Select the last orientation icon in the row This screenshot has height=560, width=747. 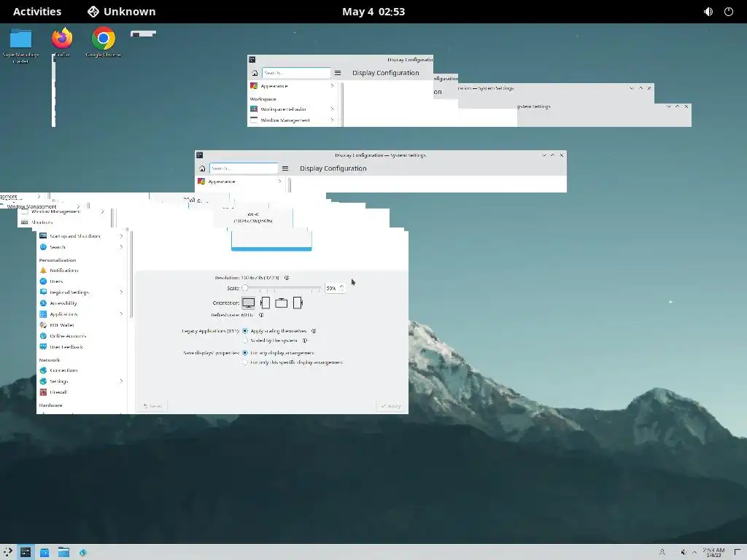point(298,303)
